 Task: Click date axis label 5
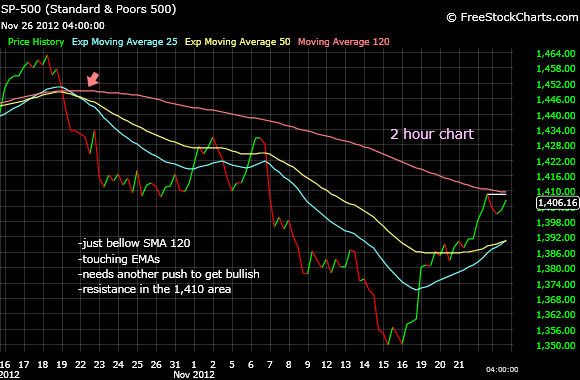point(232,365)
